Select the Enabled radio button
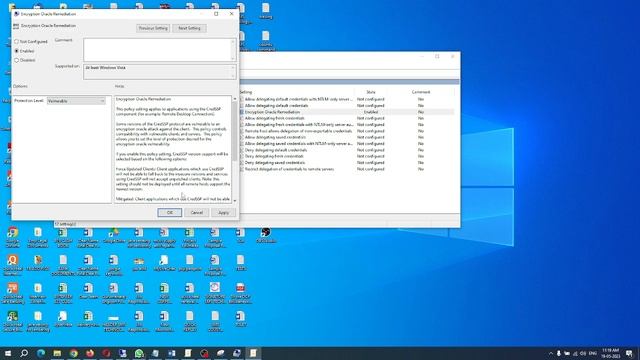Viewport: 640px width, 360px height. (17, 51)
